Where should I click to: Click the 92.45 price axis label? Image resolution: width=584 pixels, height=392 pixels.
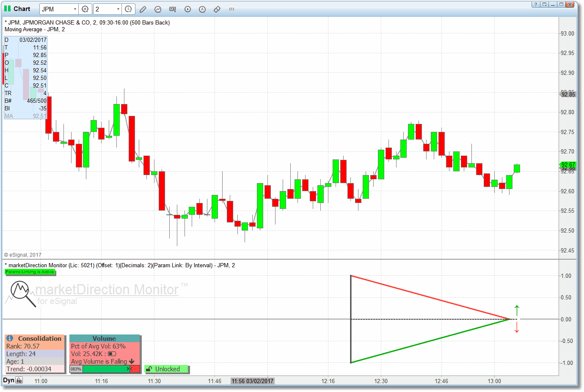567,250
